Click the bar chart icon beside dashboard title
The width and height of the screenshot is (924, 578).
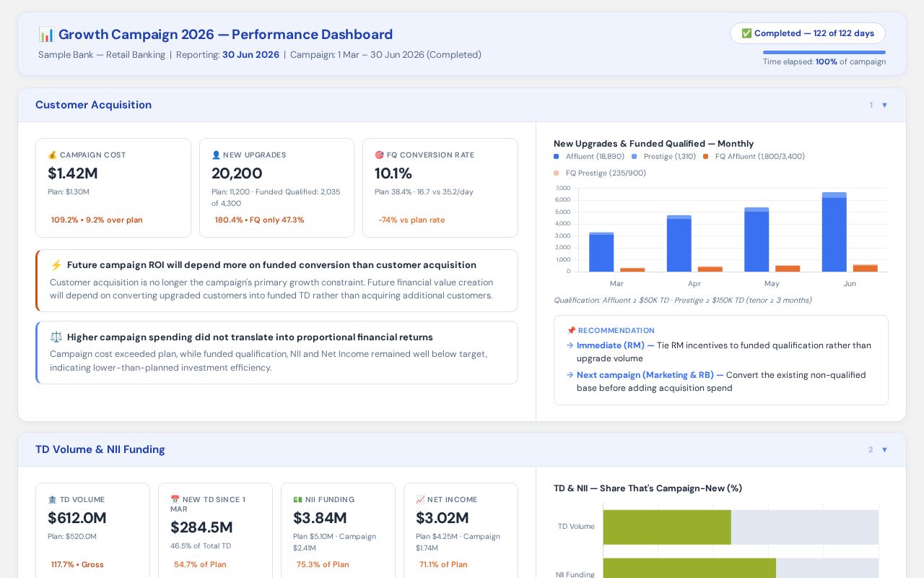[x=46, y=35]
